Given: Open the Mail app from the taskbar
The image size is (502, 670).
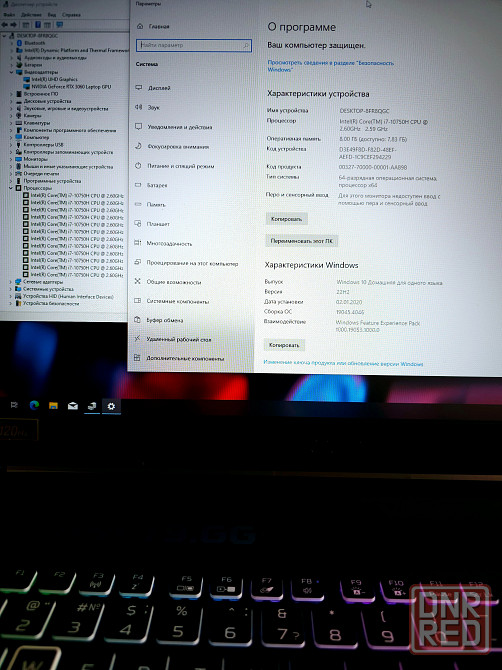Looking at the screenshot, I should click(x=73, y=406).
